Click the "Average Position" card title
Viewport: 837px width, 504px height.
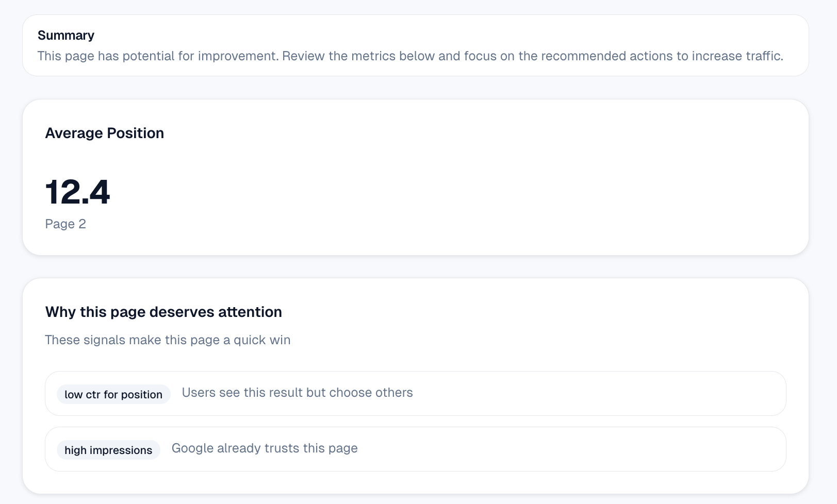(x=104, y=133)
